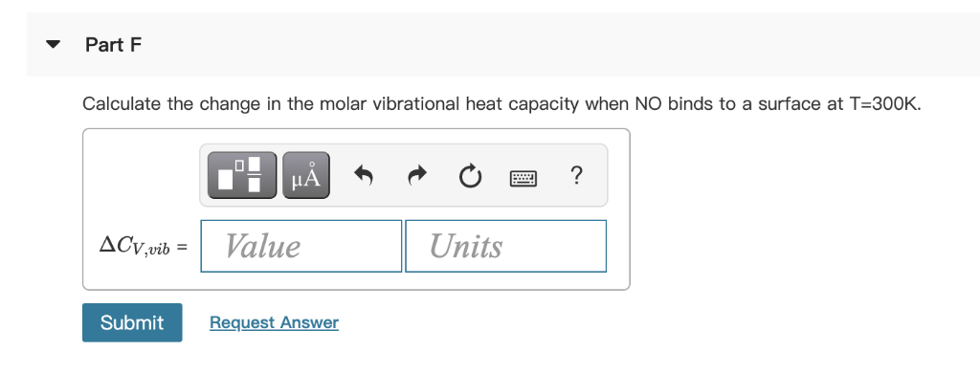Focus the Units input field

click(x=505, y=246)
